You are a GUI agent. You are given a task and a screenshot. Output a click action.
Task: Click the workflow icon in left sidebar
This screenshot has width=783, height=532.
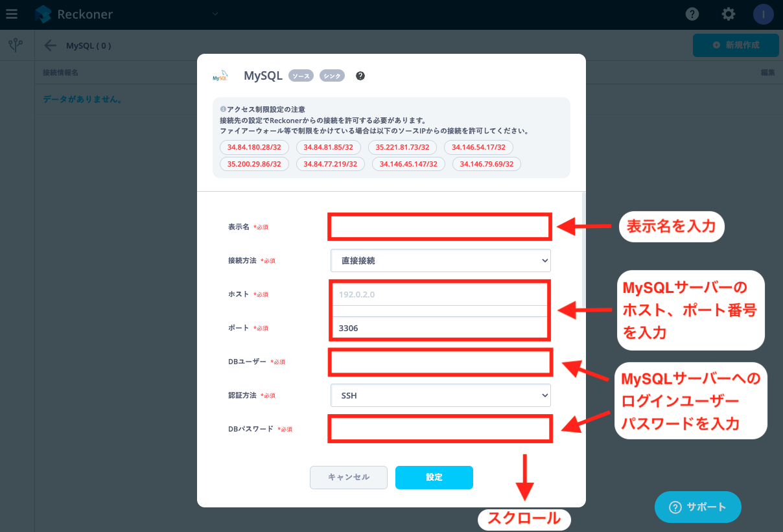point(16,45)
